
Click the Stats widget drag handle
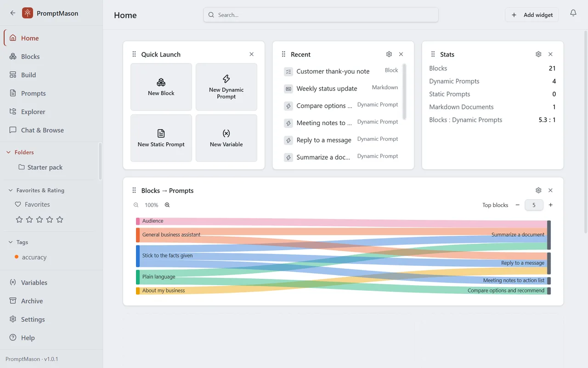tap(433, 54)
